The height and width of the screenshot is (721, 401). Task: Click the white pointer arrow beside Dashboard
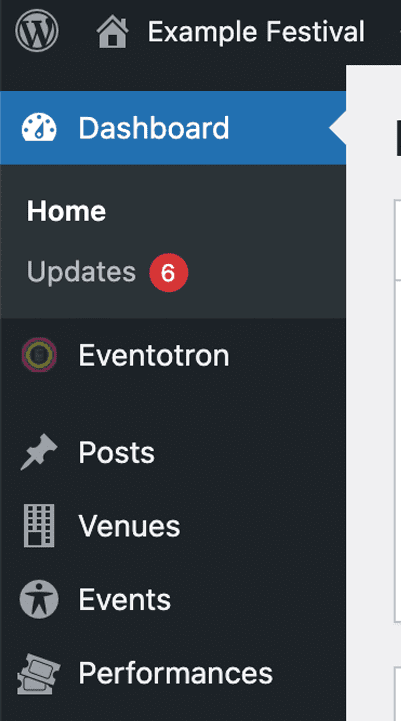(x=338, y=128)
